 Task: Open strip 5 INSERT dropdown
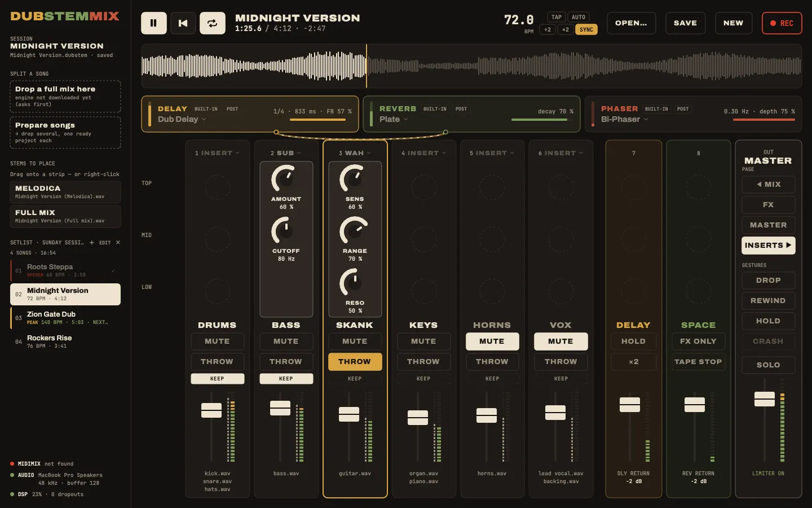pos(492,153)
